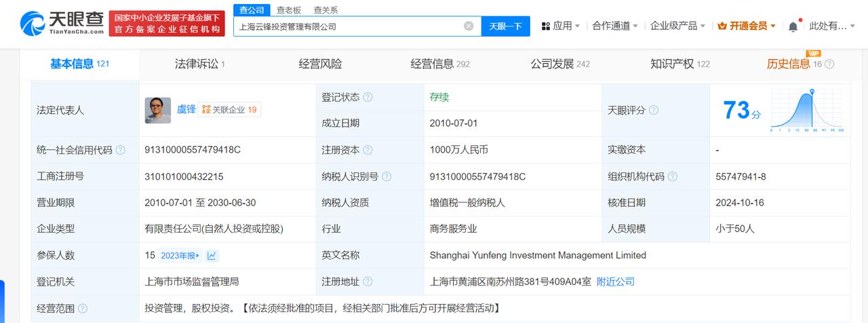868x323 pixels.
Task: Click registered capital 1000万人民币
Action: pyautogui.click(x=459, y=150)
